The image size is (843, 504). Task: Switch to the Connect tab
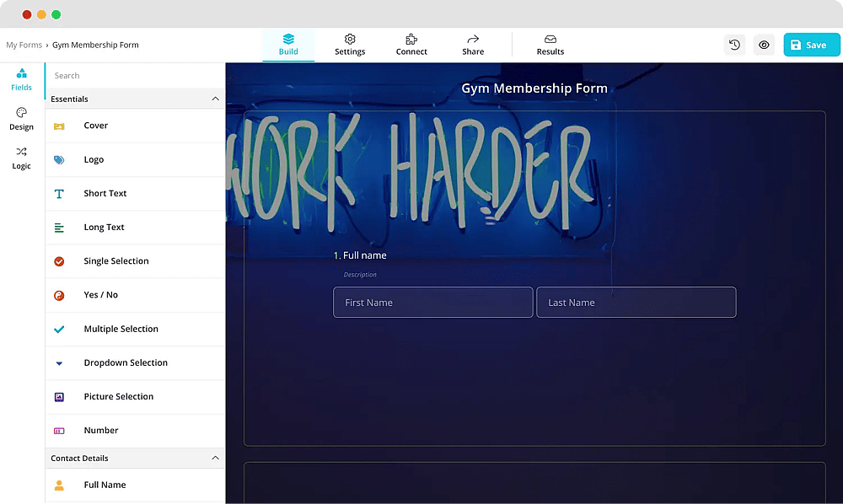point(411,46)
